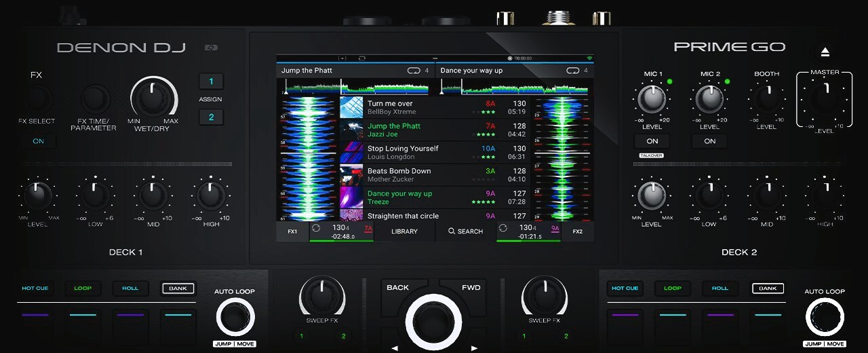Click the right arrow below the browse knob
Viewport: 868px width, 353px height.
point(475,348)
